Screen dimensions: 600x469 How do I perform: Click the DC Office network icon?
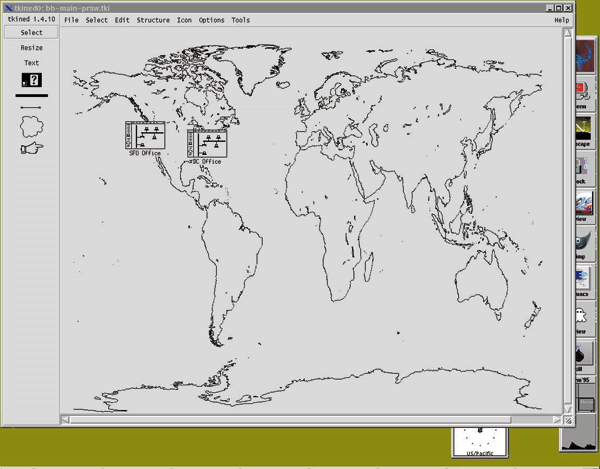coord(207,141)
